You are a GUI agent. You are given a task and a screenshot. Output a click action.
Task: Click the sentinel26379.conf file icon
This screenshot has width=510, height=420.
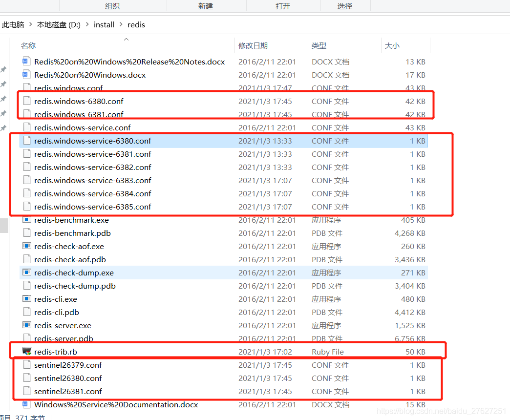[x=27, y=364]
